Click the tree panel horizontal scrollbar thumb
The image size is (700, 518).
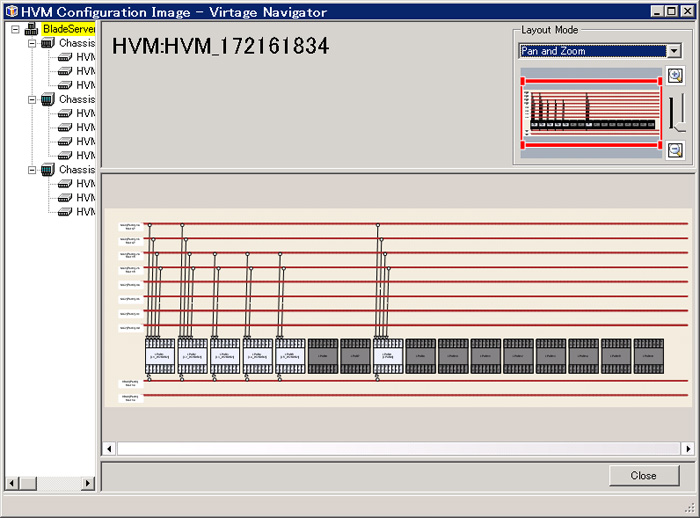click(x=28, y=483)
